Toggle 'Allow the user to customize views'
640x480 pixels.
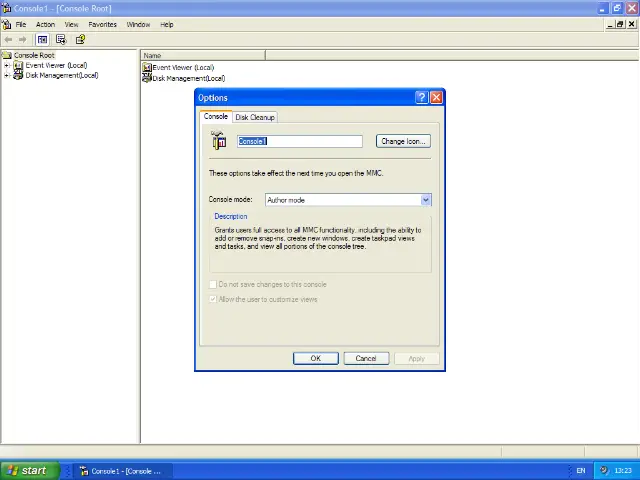(x=213, y=299)
